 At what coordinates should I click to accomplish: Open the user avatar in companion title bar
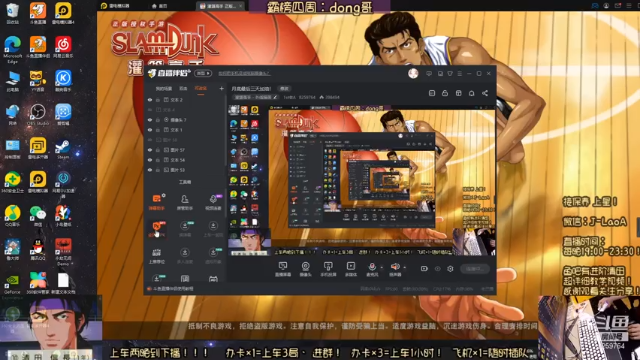[x=413, y=73]
